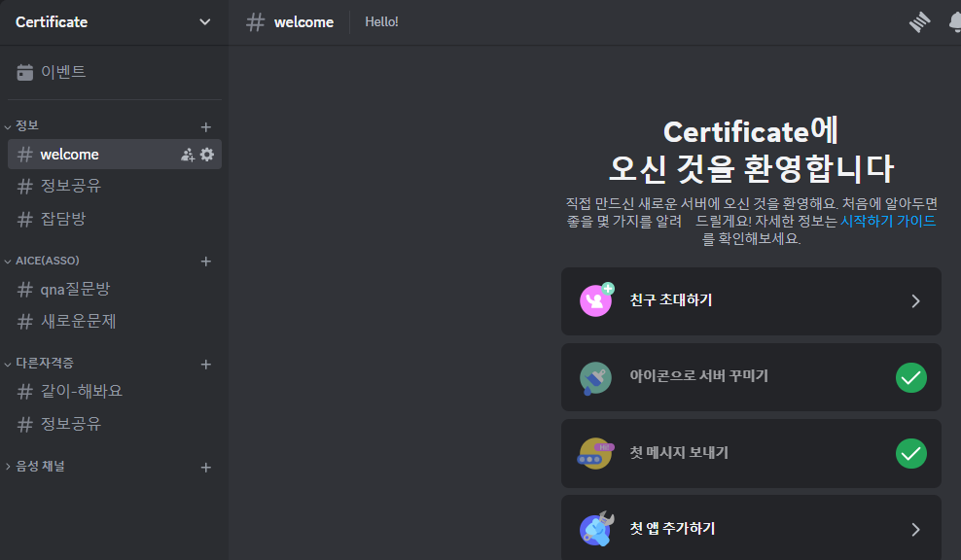
Task: Click the invite people icon on welcome channel
Action: [x=188, y=155]
